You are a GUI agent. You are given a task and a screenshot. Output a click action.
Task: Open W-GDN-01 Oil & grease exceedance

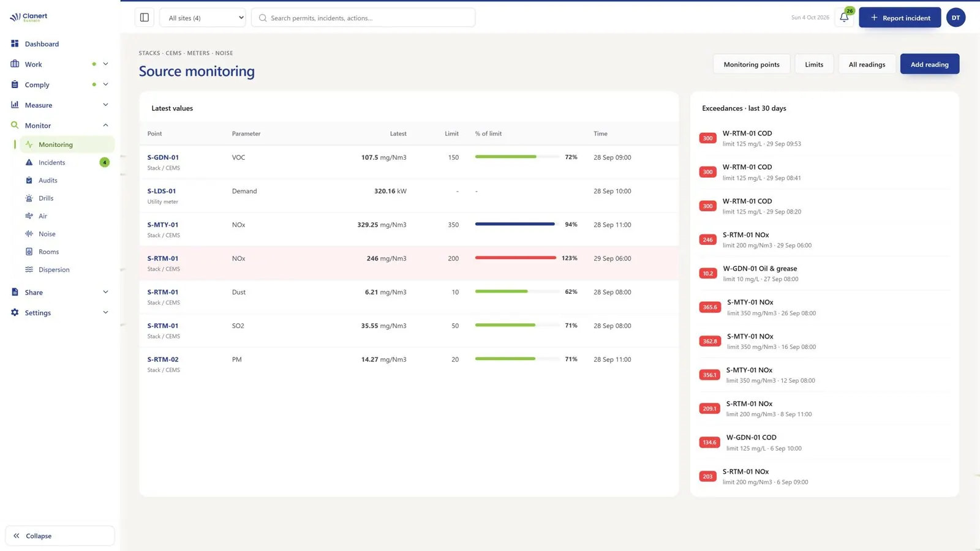click(824, 273)
